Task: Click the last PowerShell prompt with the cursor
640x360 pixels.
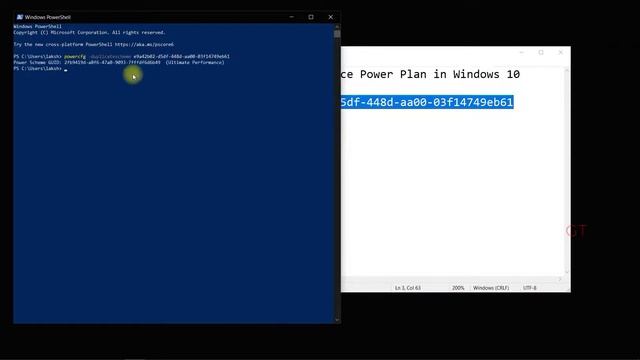Action: 40,69
